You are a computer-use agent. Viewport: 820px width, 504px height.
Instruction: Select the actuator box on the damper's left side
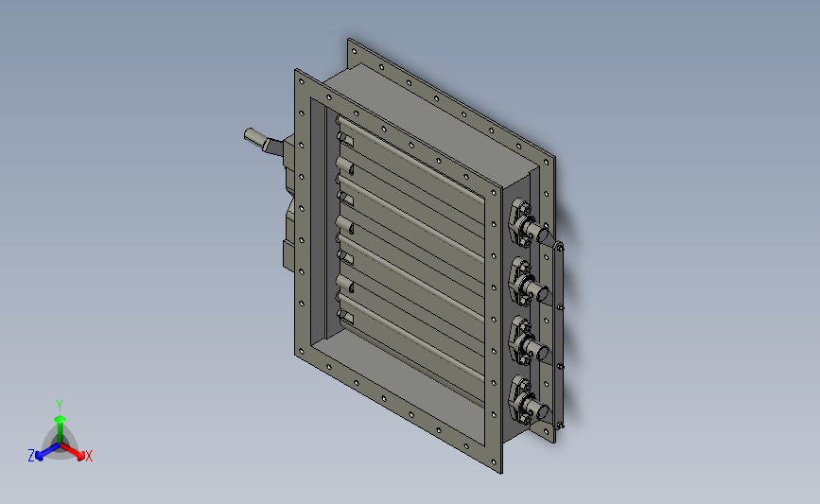tap(288, 206)
